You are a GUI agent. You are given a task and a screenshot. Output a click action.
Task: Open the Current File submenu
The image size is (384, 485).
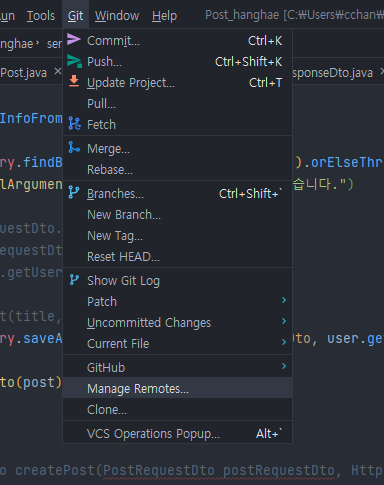(178, 344)
